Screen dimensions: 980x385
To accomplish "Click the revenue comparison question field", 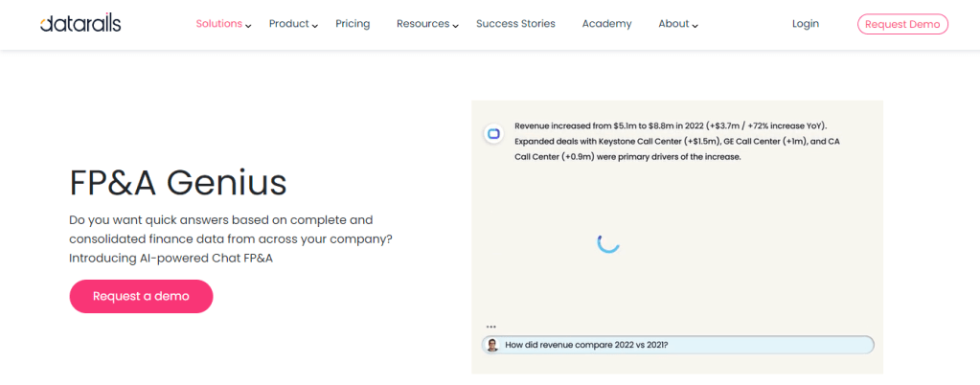I will click(680, 345).
